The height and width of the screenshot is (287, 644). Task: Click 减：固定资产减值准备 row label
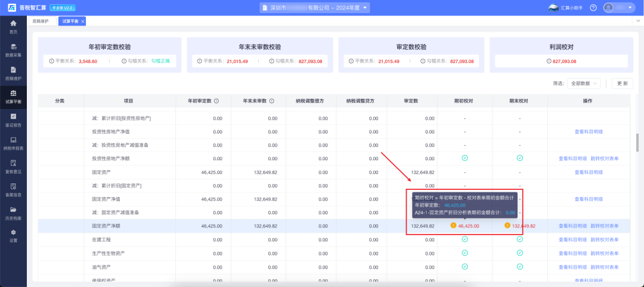116,213
